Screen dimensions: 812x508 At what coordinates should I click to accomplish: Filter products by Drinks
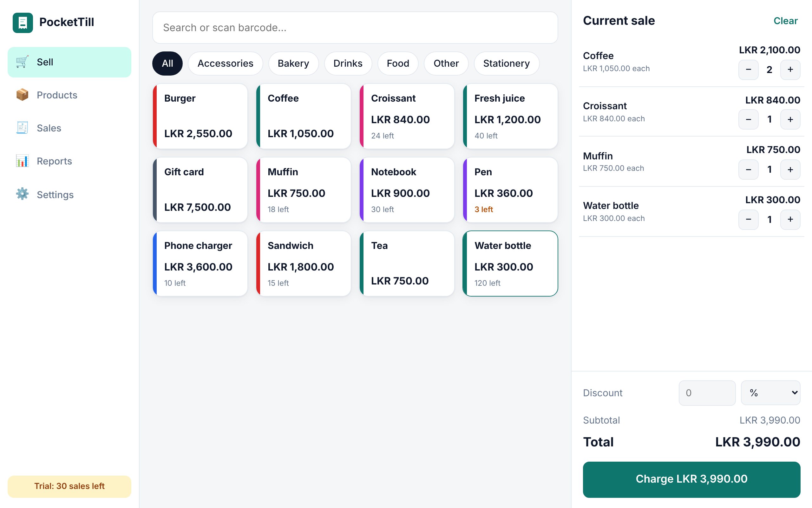[348, 63]
